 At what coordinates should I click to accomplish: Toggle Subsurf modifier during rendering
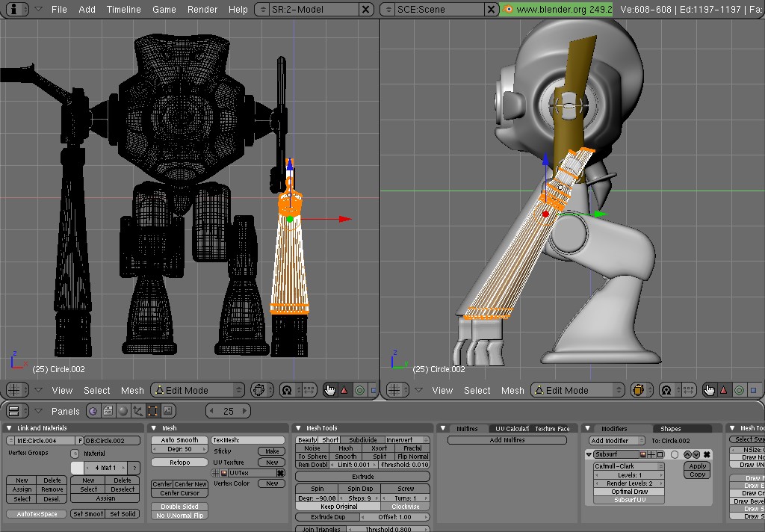[643, 454]
